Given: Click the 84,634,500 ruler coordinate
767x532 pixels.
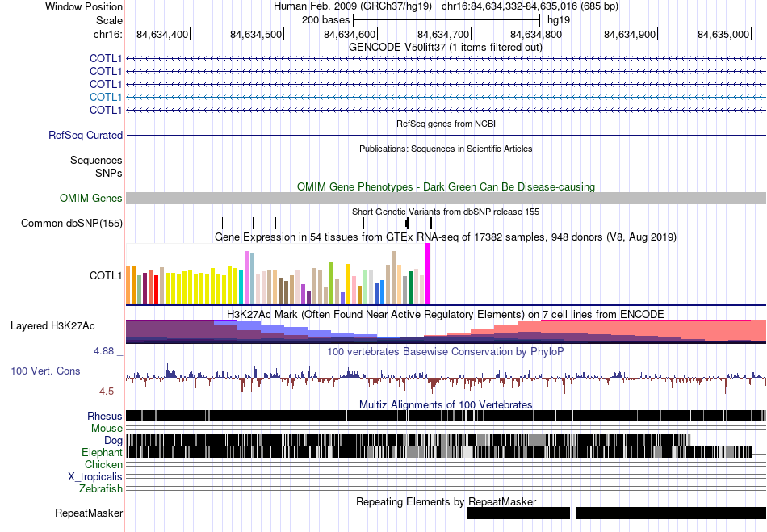Looking at the screenshot, I should (x=256, y=34).
